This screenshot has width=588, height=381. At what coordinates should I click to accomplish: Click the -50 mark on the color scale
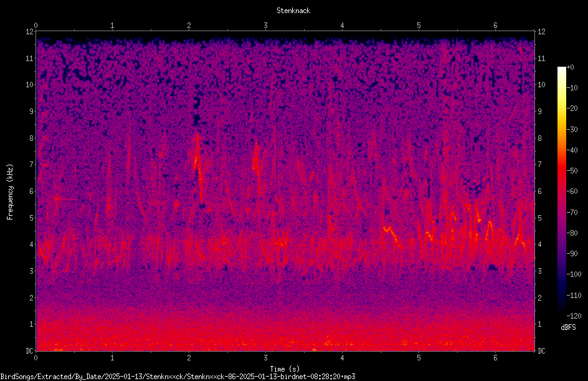pyautogui.click(x=572, y=171)
